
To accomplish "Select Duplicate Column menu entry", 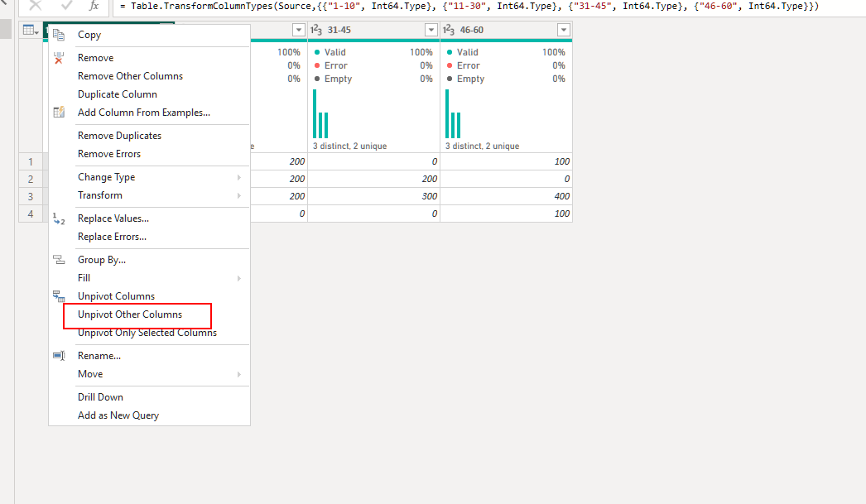I will 117,94.
